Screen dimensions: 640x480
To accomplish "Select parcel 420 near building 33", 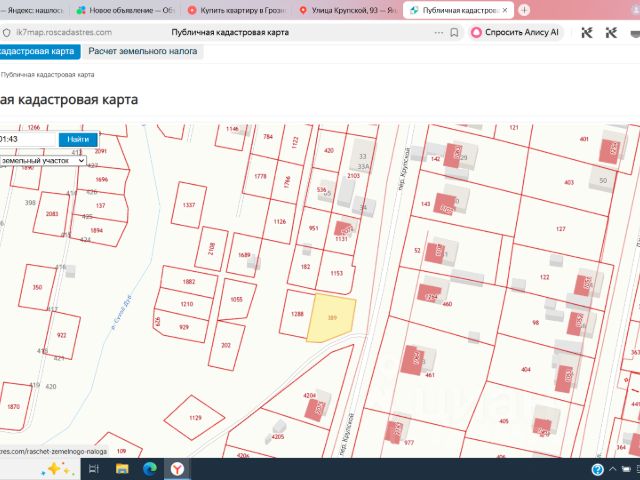I will [329, 151].
